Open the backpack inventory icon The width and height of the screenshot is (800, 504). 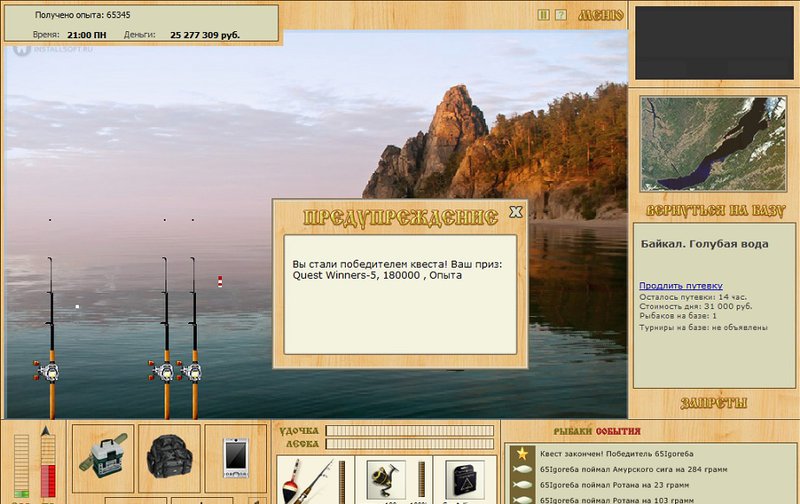click(x=169, y=458)
